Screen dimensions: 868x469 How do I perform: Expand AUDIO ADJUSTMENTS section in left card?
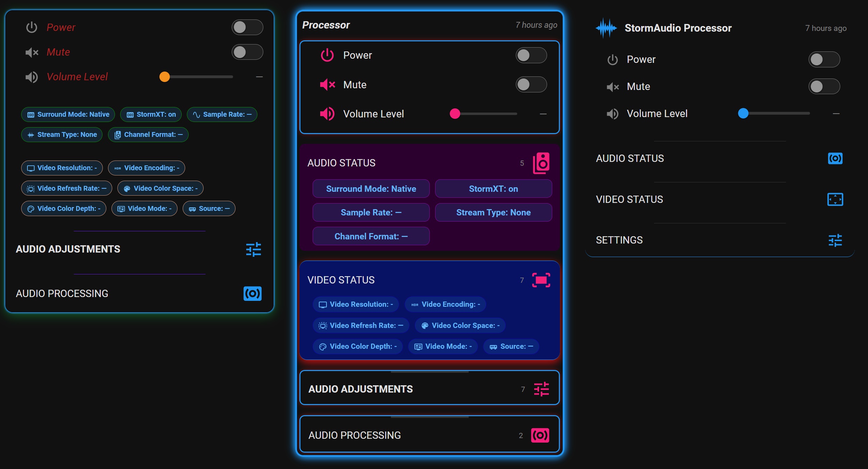pos(139,249)
